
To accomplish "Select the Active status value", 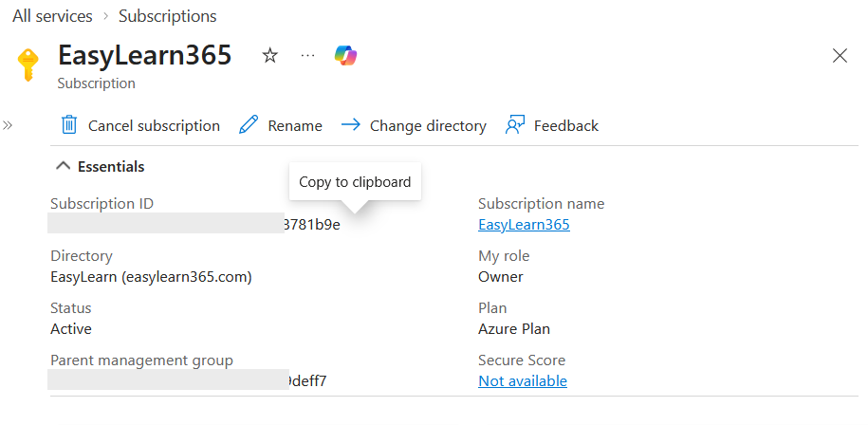I will click(71, 329).
